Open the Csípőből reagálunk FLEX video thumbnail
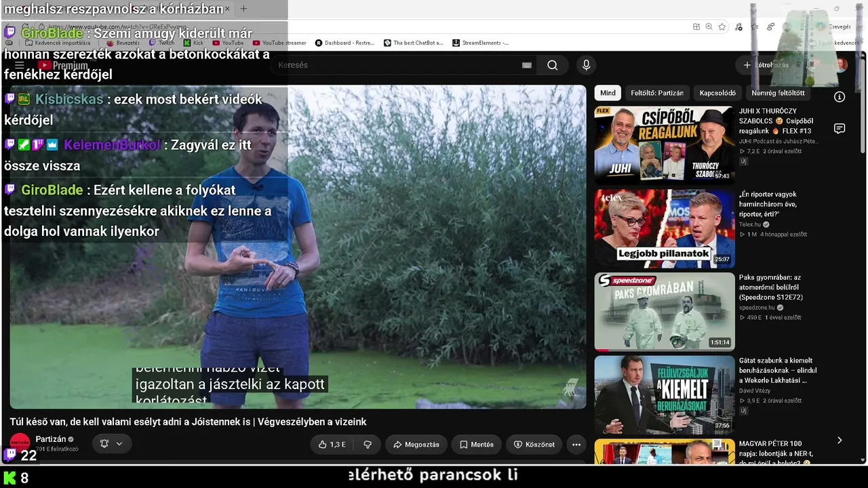Image resolution: width=868 pixels, height=488 pixels. point(665,144)
